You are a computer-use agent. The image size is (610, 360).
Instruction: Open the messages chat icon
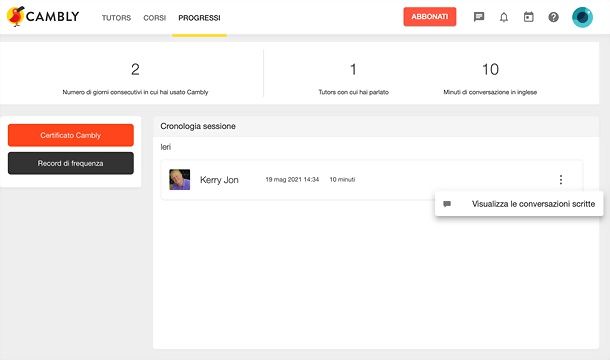[479, 17]
